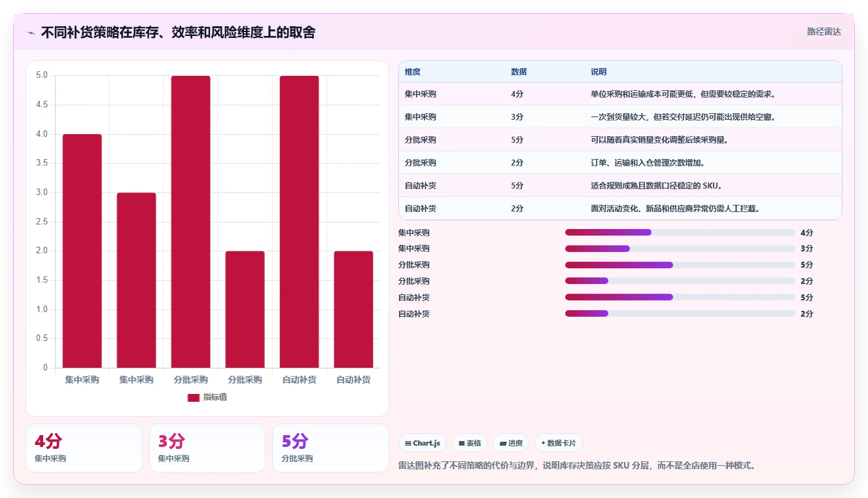The height and width of the screenshot is (498, 868).
Task: Click the 5.0 y-axis label on the chart
Action: pyautogui.click(x=42, y=75)
